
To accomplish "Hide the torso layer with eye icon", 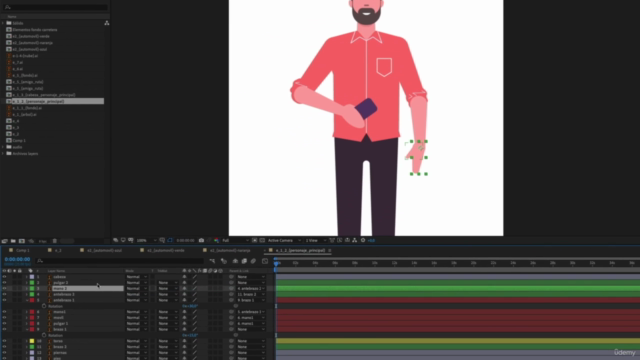I will (x=4, y=341).
